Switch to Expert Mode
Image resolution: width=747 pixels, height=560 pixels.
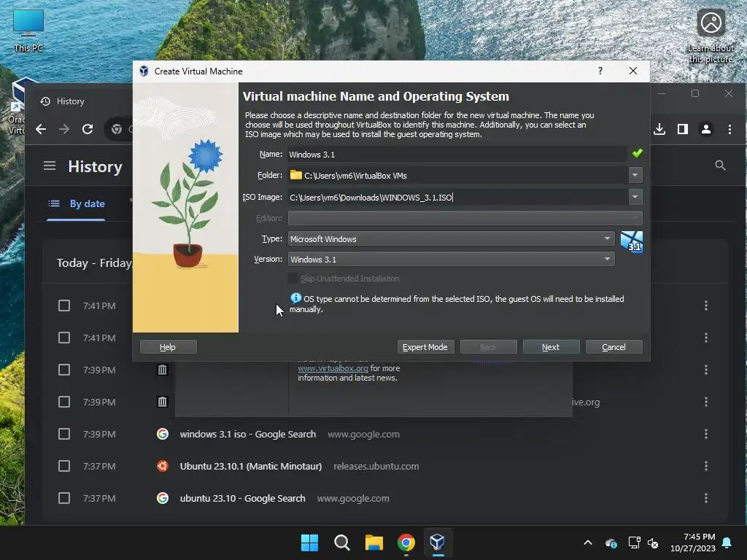[425, 347]
